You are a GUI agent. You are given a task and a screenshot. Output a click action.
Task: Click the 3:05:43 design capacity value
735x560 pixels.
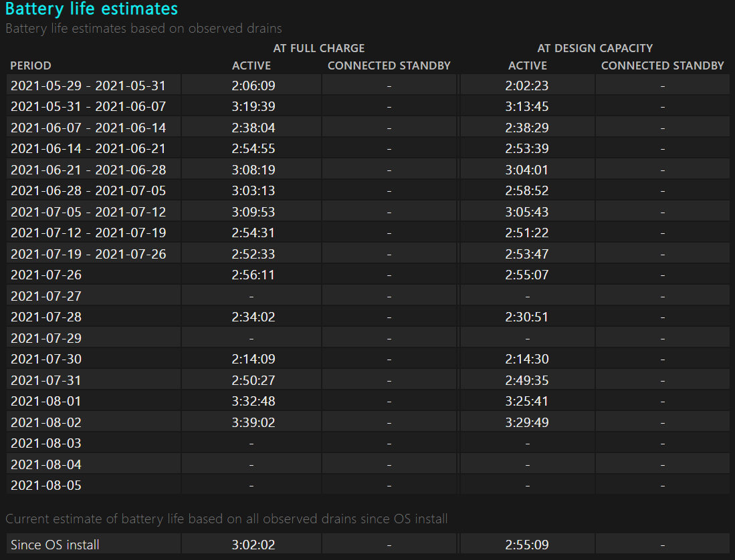click(x=527, y=212)
